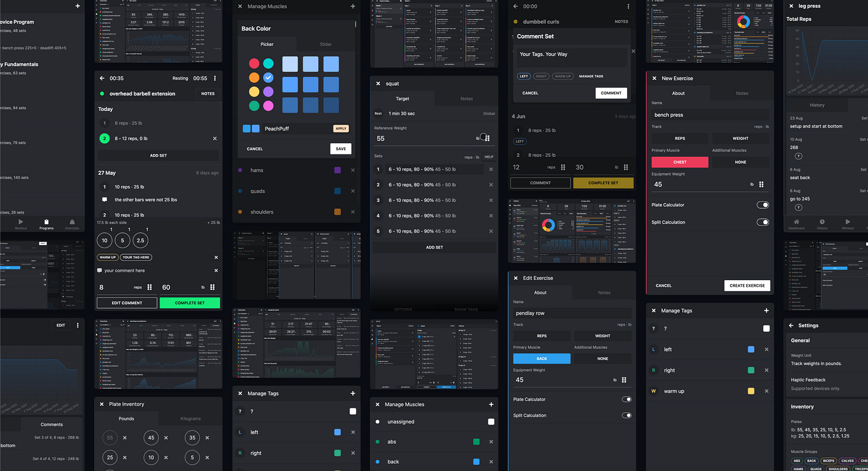868x471 pixels.
Task: Switch to the Slider tab in Back Color
Action: (x=325, y=44)
